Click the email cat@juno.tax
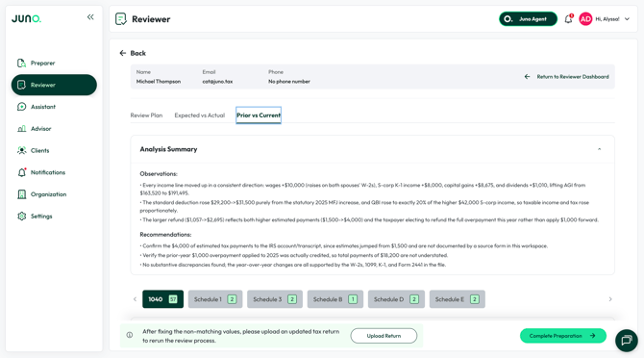This screenshot has width=644, height=358. 217,82
